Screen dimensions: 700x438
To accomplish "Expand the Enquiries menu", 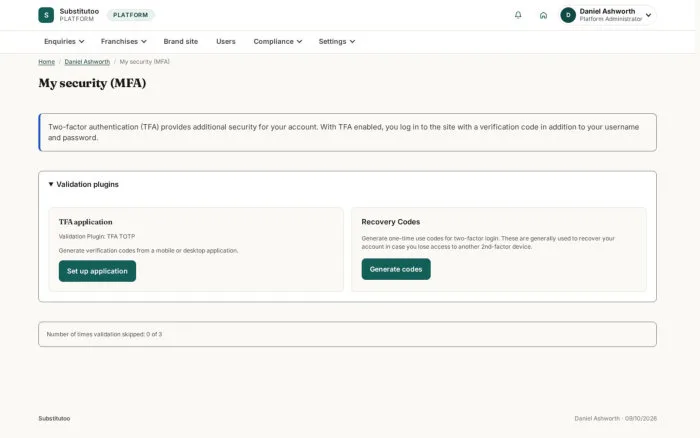I will (x=64, y=42).
